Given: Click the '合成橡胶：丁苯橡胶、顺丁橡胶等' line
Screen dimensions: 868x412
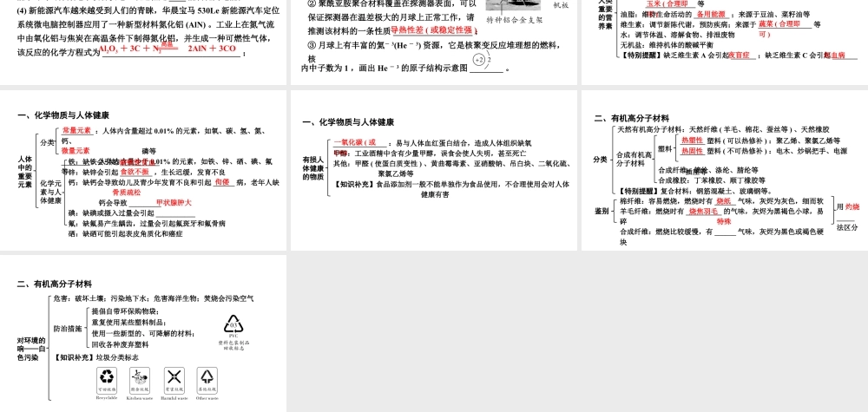Looking at the screenshot, I should tap(713, 180).
